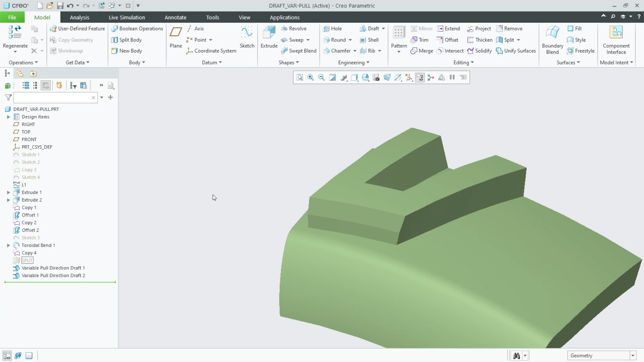Viewport: 644px width, 362px height.
Task: Click the model tree search field
Action: coord(55,98)
